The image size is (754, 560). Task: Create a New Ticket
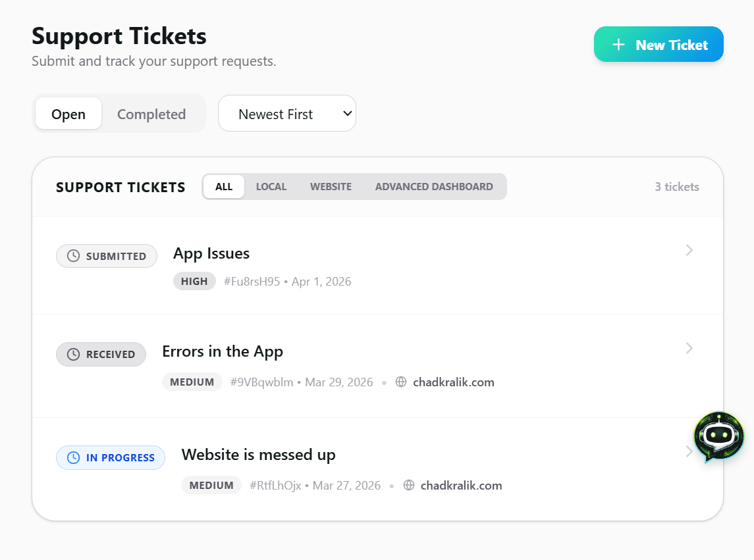pos(659,45)
